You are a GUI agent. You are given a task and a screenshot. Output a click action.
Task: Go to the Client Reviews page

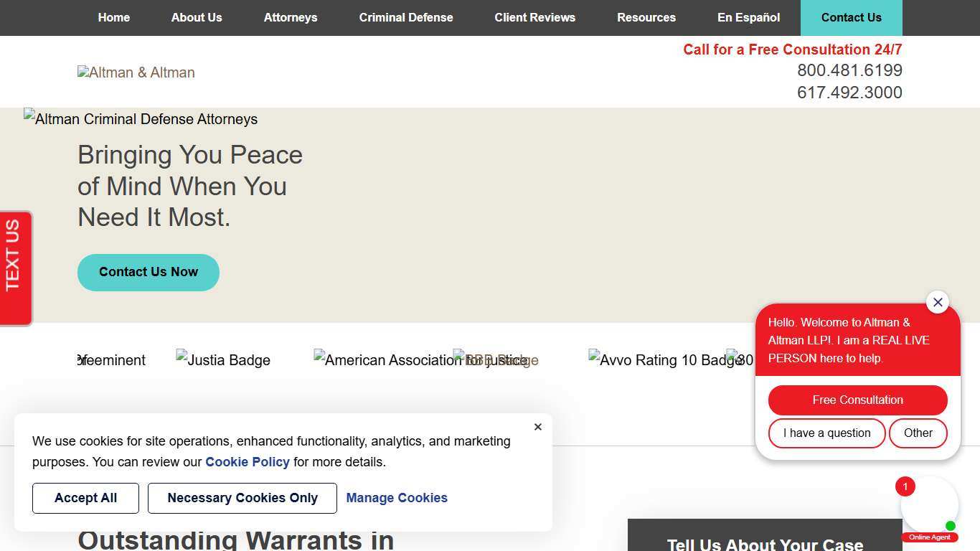click(535, 18)
